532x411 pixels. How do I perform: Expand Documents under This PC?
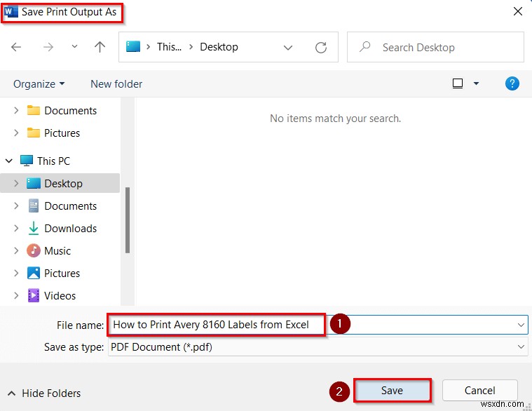pos(16,205)
